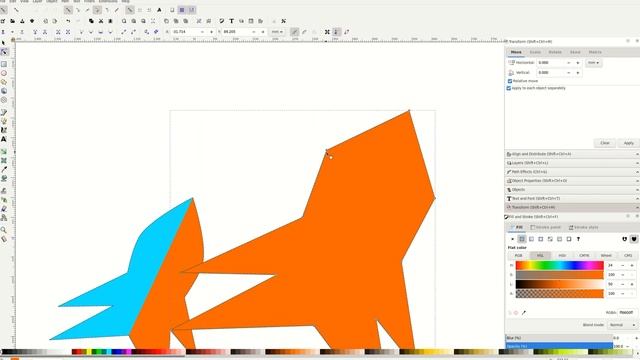Open the Transform unit mm dropdown
This screenshot has width=640, height=360.
593,63
